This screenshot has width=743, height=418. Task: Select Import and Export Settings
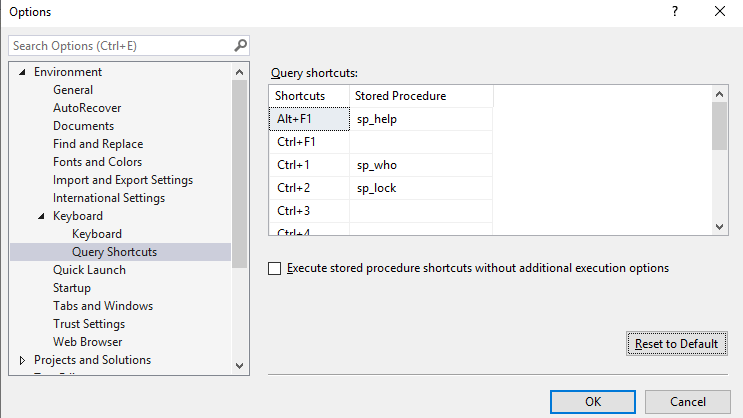coord(123,180)
